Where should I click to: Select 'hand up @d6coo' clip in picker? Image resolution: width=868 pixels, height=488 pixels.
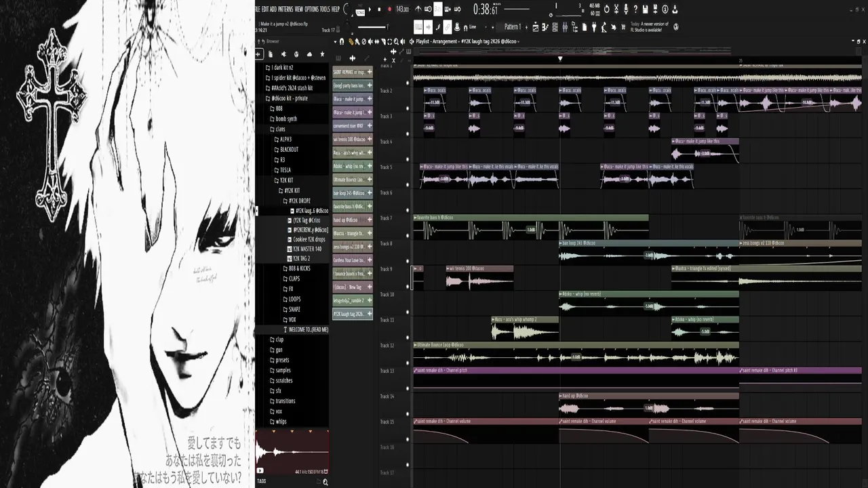[x=353, y=220]
